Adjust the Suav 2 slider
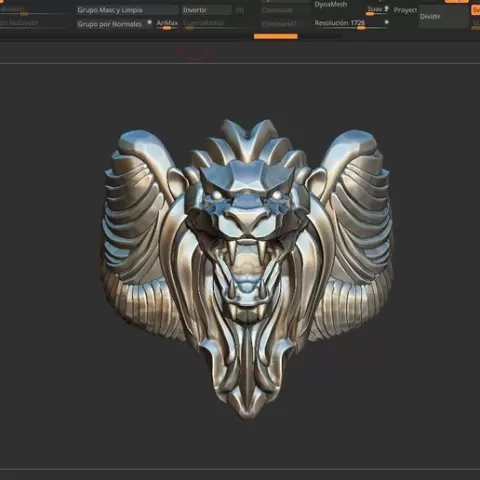The image size is (480, 480). click(x=378, y=10)
